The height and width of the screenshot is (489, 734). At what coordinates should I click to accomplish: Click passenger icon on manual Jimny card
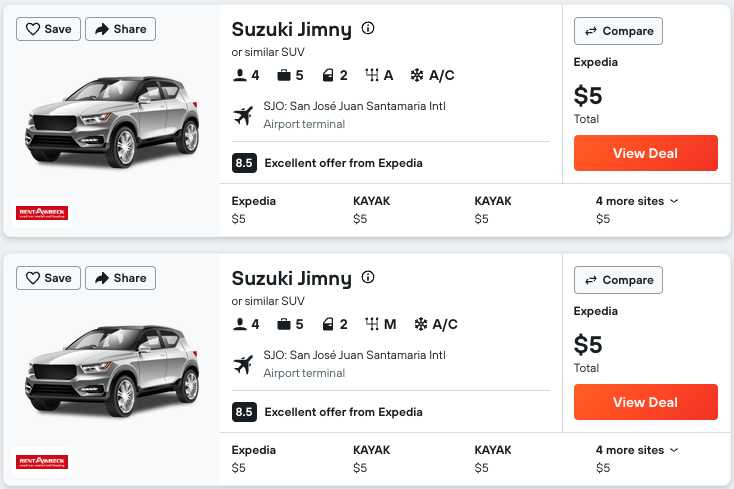(240, 324)
